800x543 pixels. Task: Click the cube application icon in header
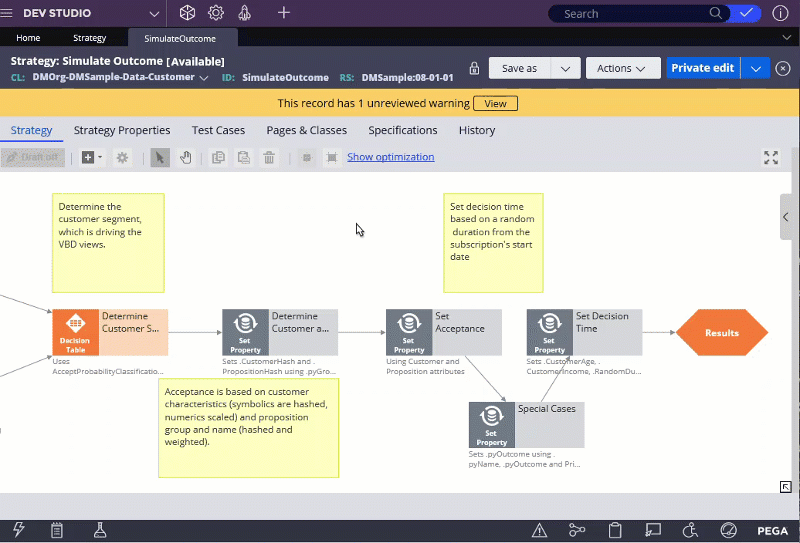(x=187, y=13)
